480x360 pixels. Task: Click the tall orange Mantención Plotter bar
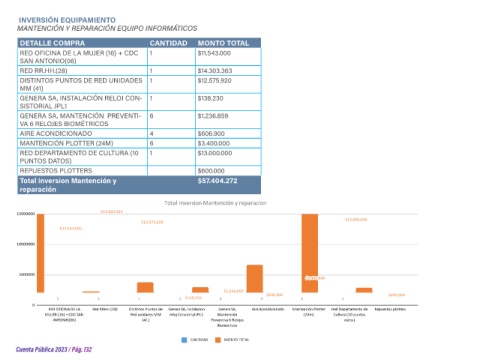(310, 253)
